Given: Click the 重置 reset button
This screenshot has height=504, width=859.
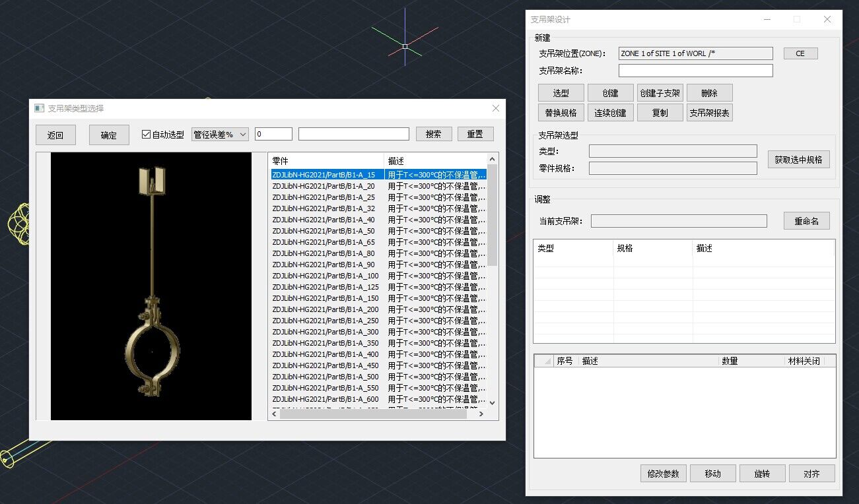Looking at the screenshot, I should [x=475, y=134].
